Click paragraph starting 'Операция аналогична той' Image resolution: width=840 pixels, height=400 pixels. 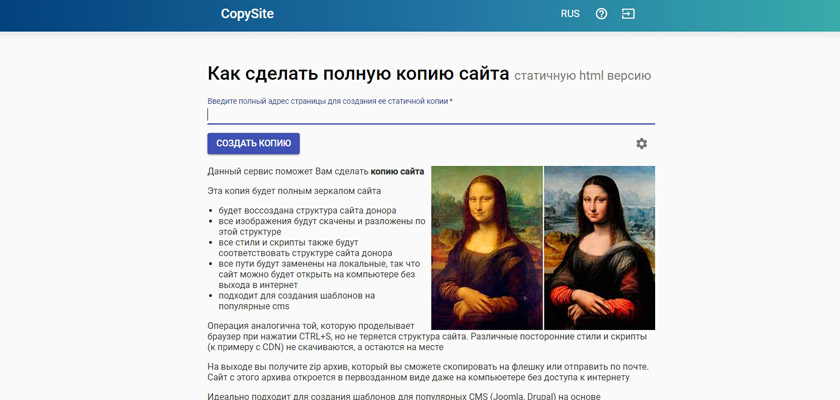[x=427, y=336]
